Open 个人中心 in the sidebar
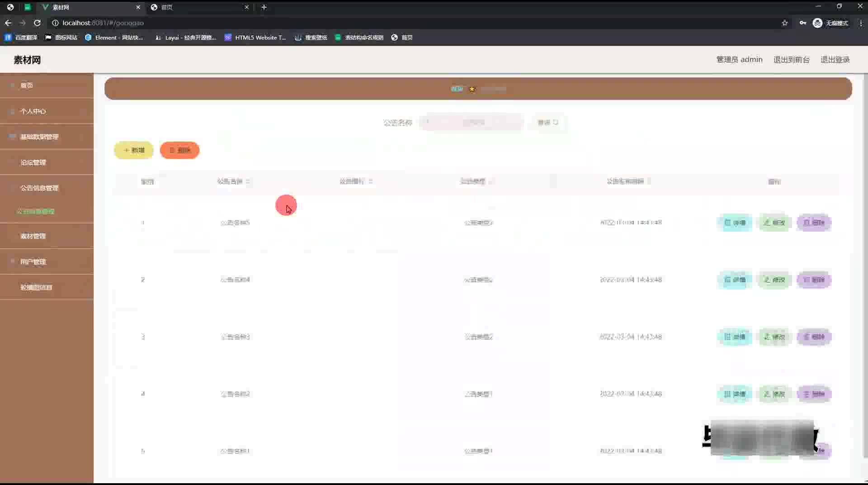Image resolution: width=868 pixels, height=485 pixels. (x=47, y=111)
